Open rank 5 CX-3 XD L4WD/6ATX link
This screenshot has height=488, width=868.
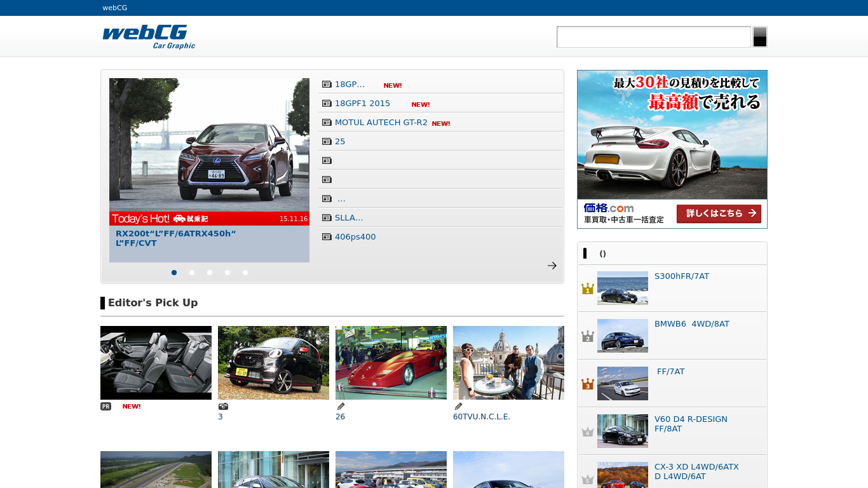click(x=696, y=471)
